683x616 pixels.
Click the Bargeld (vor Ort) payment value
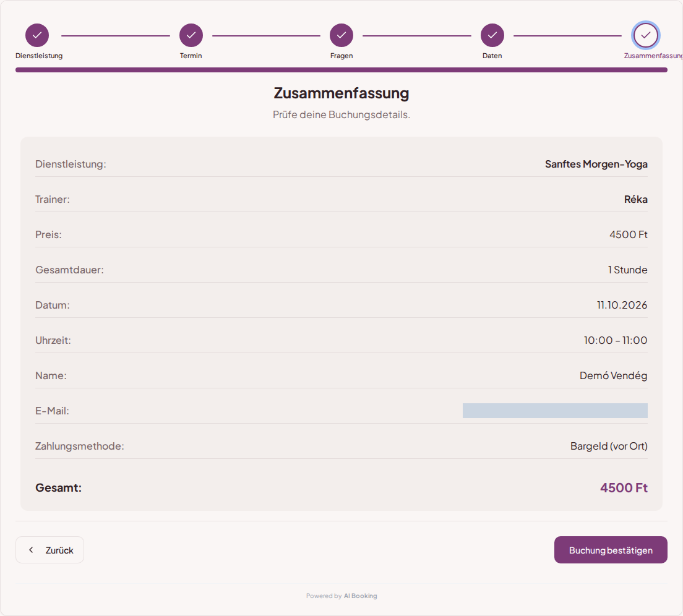tap(609, 446)
